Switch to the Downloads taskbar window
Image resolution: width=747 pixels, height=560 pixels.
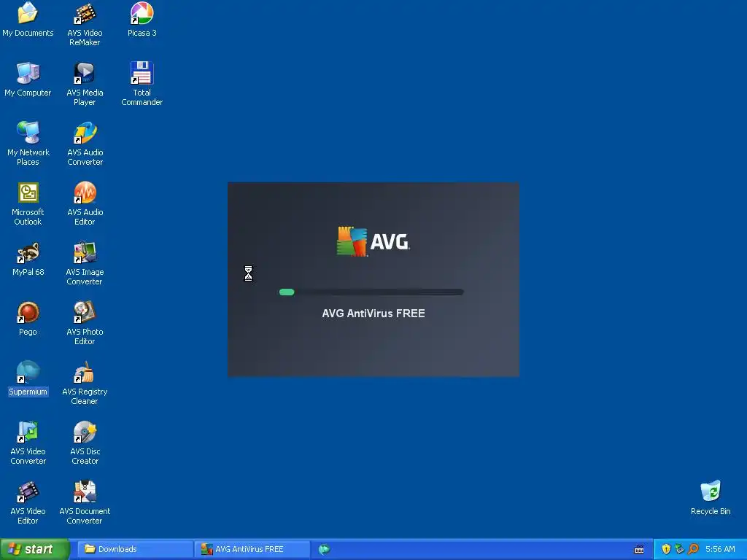click(x=134, y=549)
